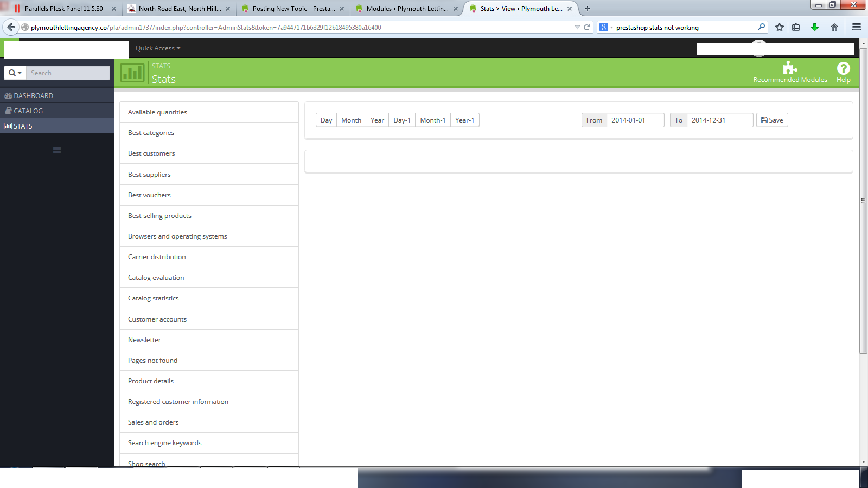The width and height of the screenshot is (868, 488).
Task: Open the Dashboard menu item
Action: click(x=57, y=95)
